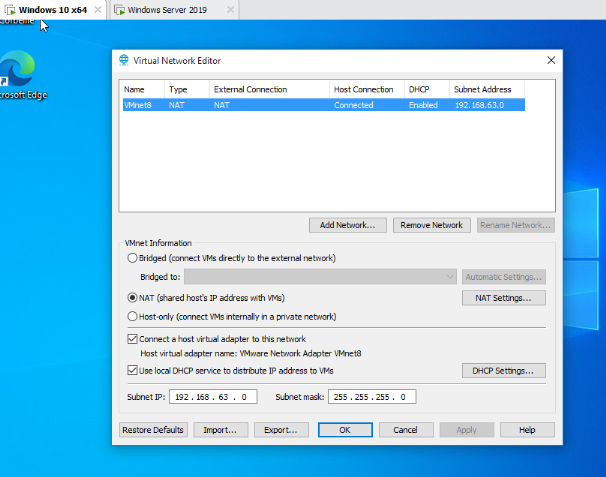Open NAT Settings
The height and width of the screenshot is (477, 606).
click(x=503, y=297)
